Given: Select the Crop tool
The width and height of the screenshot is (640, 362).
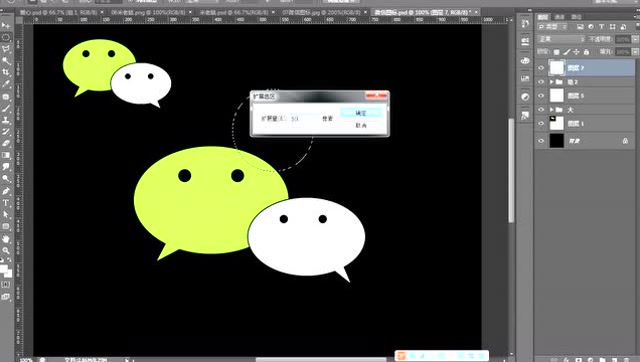Looking at the screenshot, I should pos(6,72).
